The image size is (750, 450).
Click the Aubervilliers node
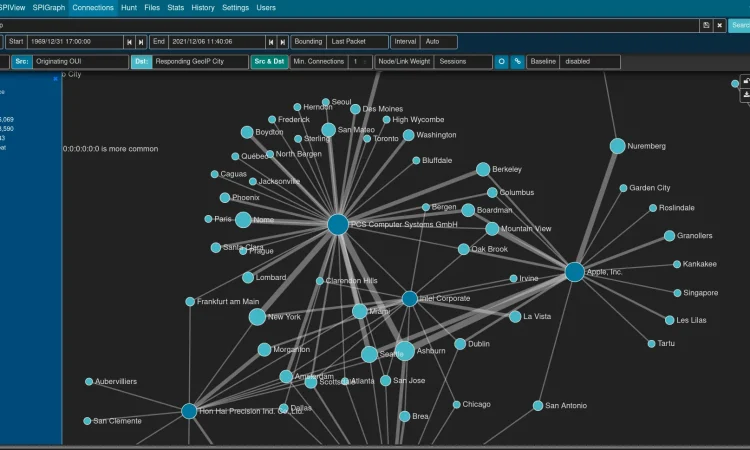(89, 382)
